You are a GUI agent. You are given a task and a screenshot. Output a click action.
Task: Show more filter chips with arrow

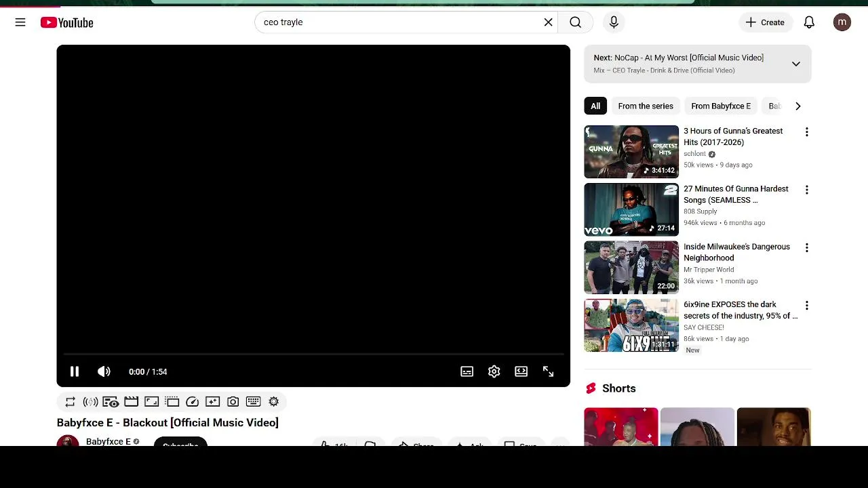(797, 106)
